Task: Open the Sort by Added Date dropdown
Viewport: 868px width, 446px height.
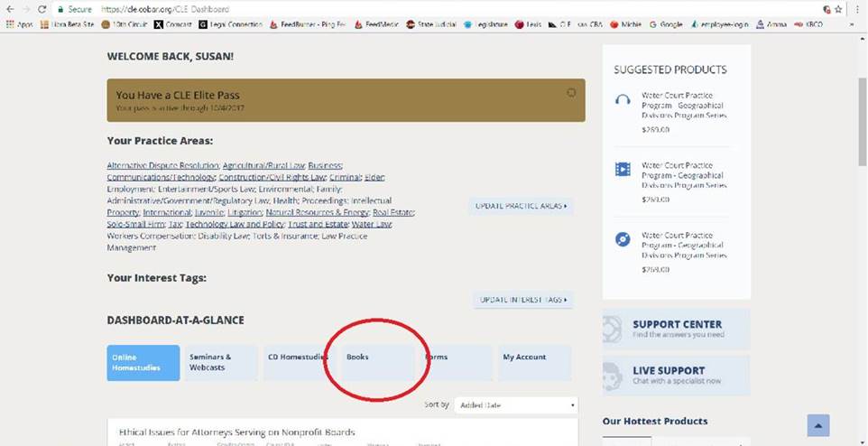Action: [516, 405]
